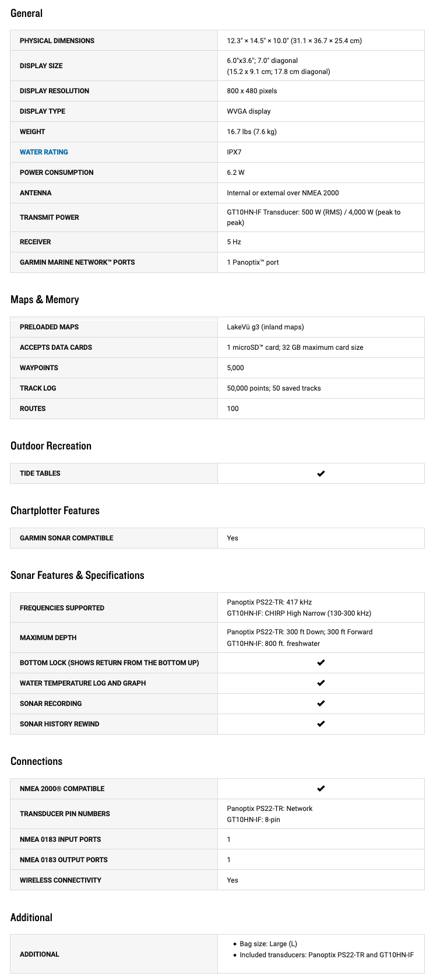The image size is (430, 980).
Task: Click the Sonar Recording checkmark icon
Action: point(320,704)
